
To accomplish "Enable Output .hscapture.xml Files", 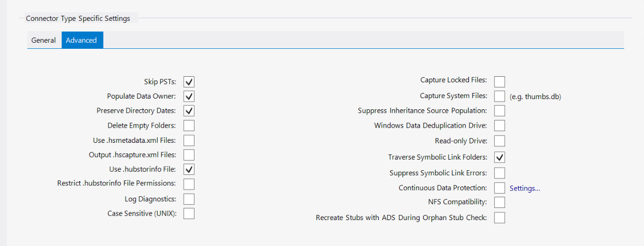I will pyautogui.click(x=189, y=155).
